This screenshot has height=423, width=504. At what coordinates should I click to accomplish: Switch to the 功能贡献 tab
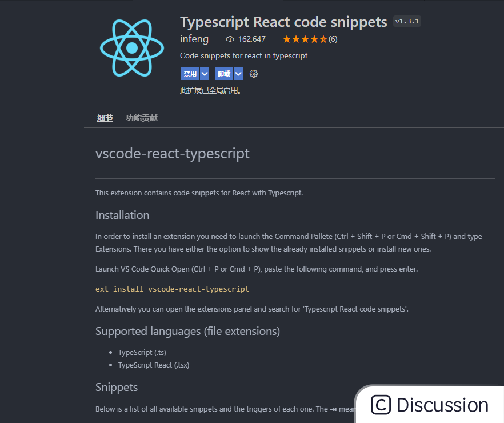(x=142, y=118)
